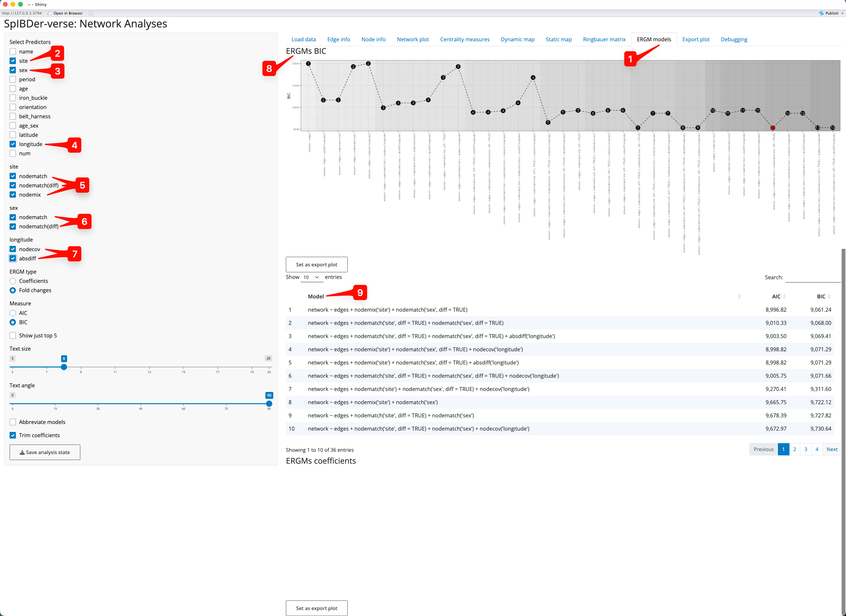Open the Publish dropdown arrow

(x=842, y=13)
